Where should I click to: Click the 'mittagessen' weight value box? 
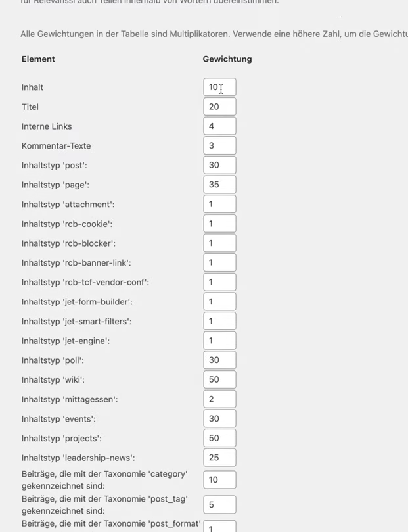(x=220, y=399)
